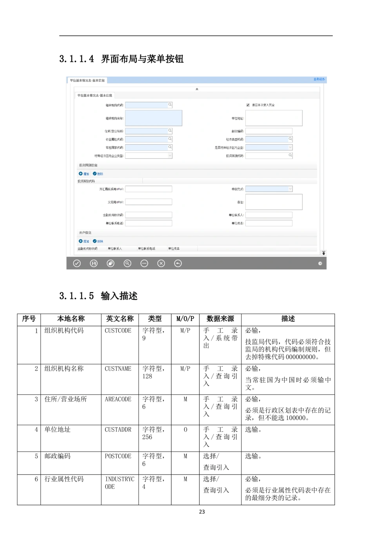Click 删除 under 开户信息

coord(98,241)
